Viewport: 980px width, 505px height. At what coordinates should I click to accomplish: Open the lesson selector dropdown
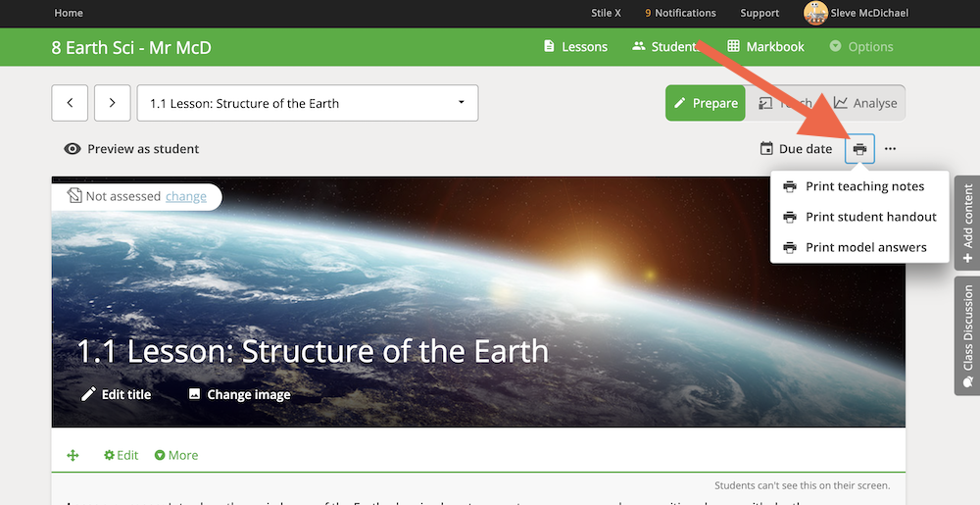tap(308, 103)
